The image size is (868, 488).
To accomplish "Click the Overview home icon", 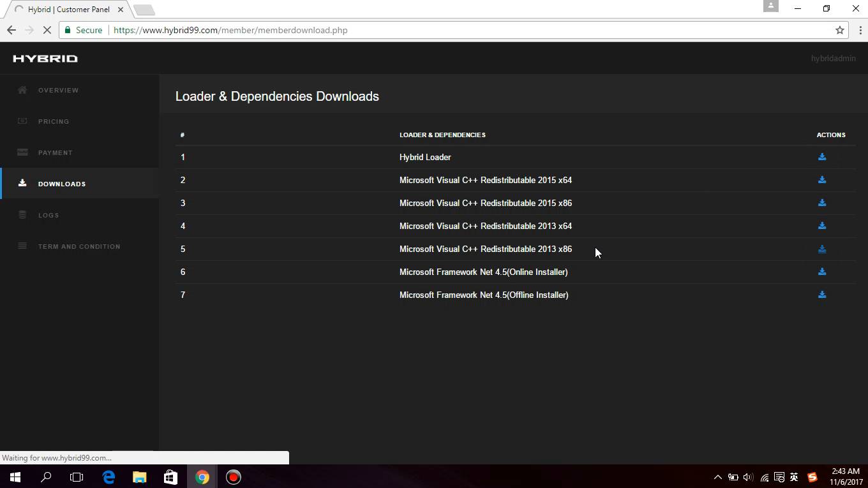I will tap(22, 90).
